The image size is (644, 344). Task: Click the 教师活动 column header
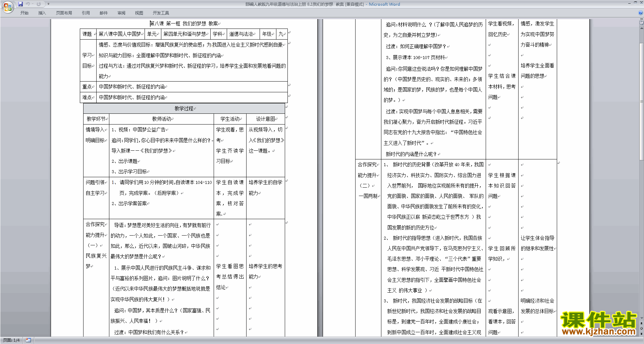(162, 119)
